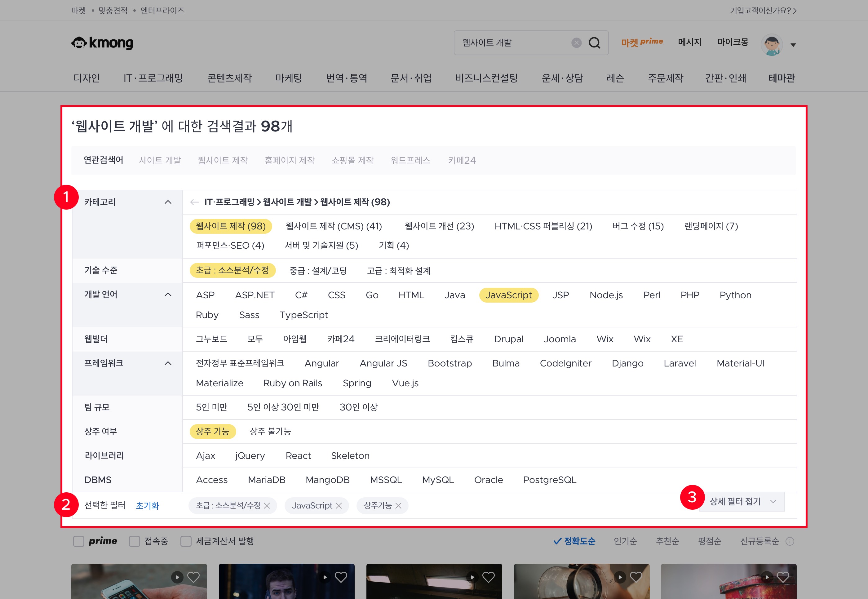Sort results by 평점순
This screenshot has height=599, width=868.
pyautogui.click(x=709, y=541)
